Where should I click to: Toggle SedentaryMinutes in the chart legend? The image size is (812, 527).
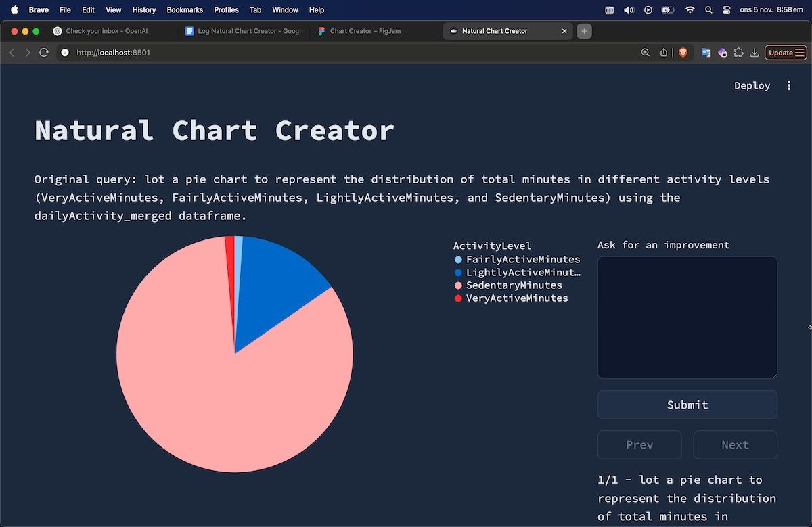click(514, 285)
